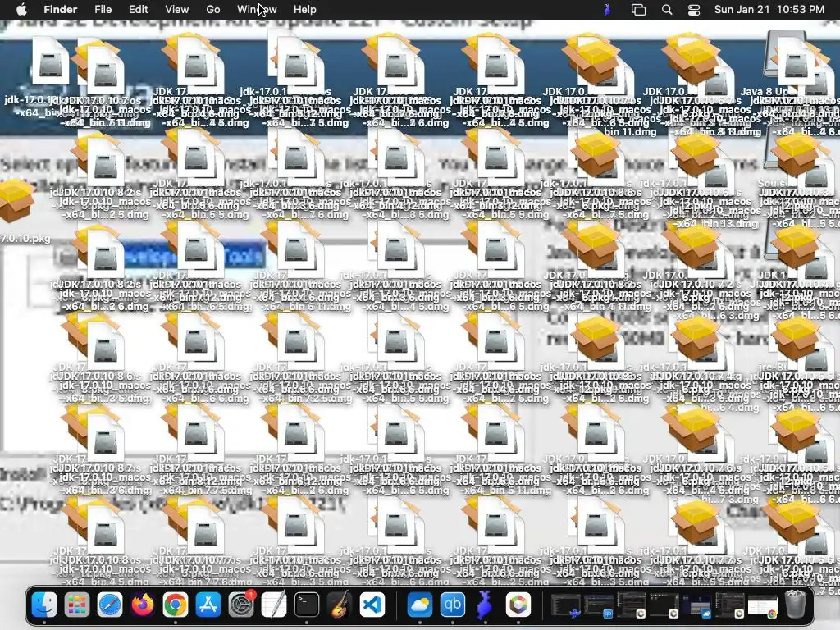Open Google Chrome in the Dock
840x630 pixels.
[x=176, y=605]
